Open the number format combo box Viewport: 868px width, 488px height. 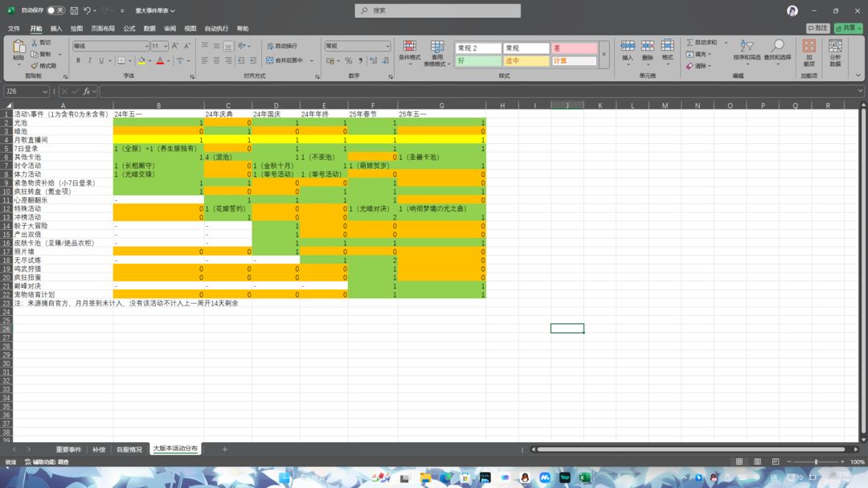coord(358,46)
